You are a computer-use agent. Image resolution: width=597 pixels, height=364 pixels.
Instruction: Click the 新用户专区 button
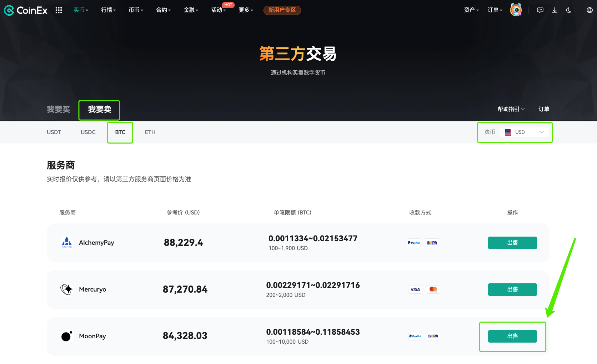pyautogui.click(x=282, y=10)
